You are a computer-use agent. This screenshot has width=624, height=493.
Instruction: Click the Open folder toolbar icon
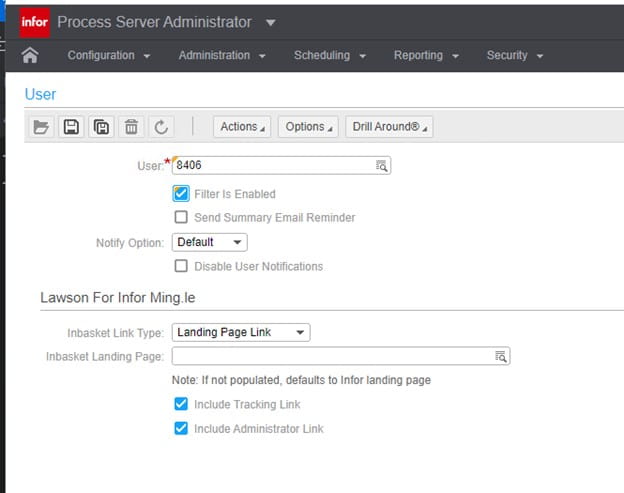(x=41, y=127)
